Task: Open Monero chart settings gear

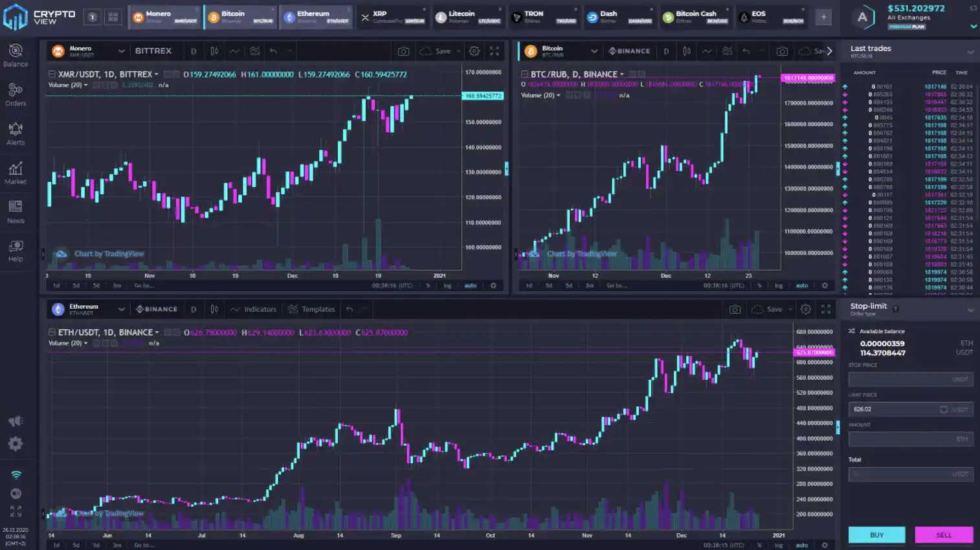Action: coord(474,51)
